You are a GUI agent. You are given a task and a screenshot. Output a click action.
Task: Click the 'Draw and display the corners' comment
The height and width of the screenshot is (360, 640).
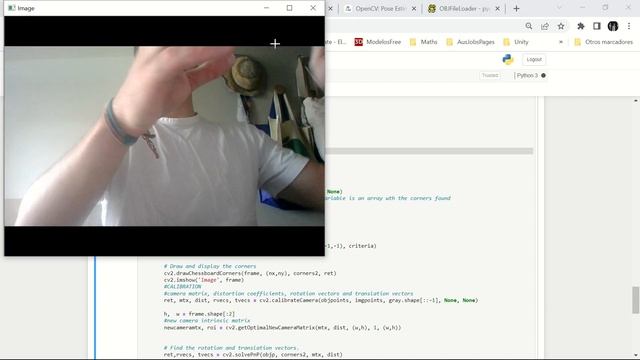210,266
